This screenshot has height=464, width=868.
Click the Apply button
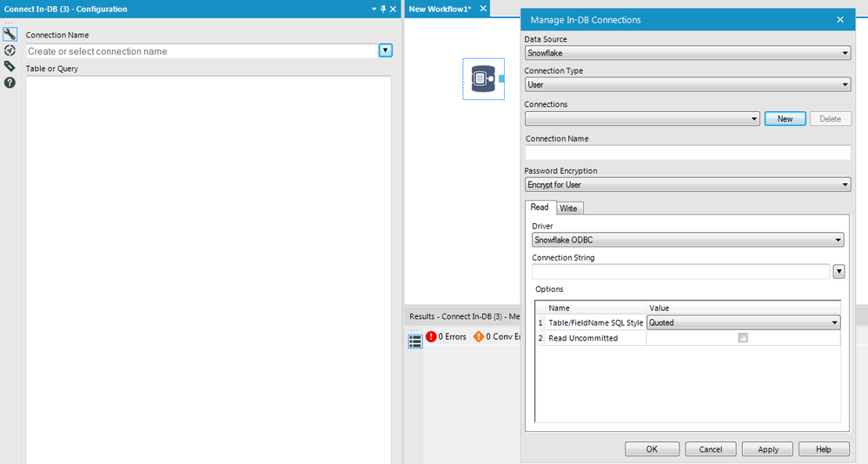click(x=768, y=449)
